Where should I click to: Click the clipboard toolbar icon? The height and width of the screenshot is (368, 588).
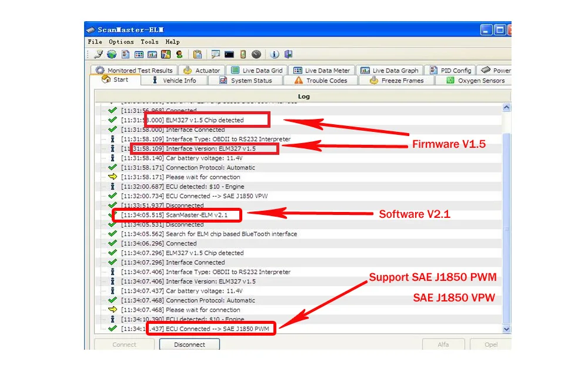click(197, 54)
